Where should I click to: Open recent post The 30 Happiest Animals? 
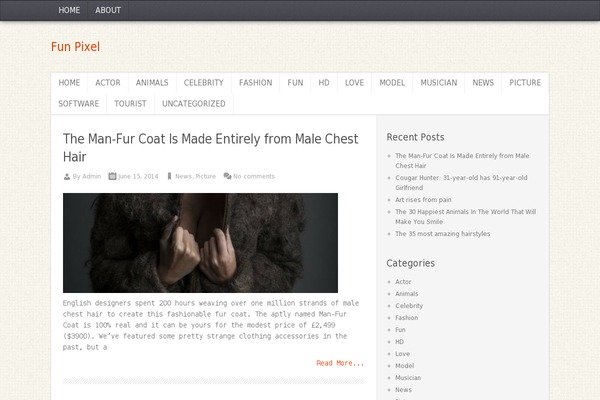coord(466,217)
